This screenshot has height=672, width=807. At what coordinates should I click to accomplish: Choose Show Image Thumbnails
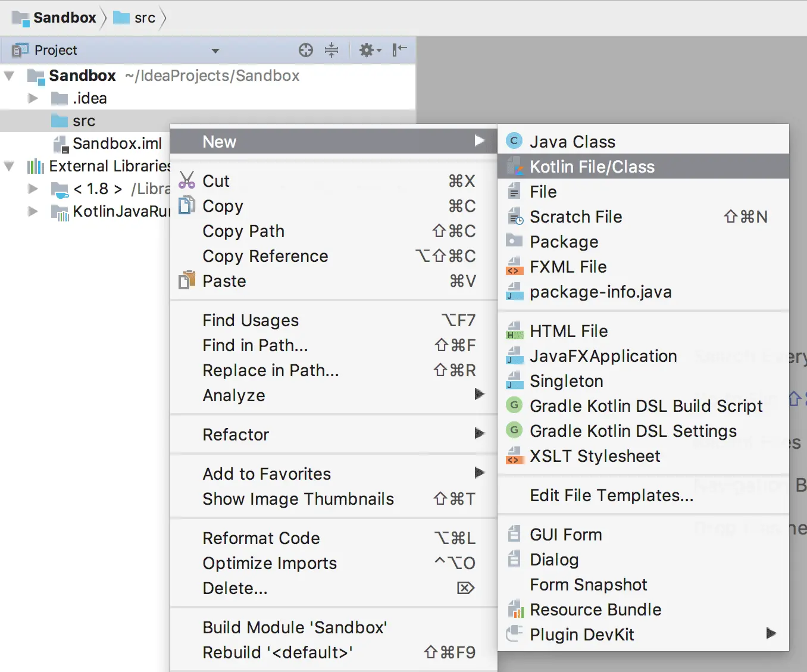point(334,499)
